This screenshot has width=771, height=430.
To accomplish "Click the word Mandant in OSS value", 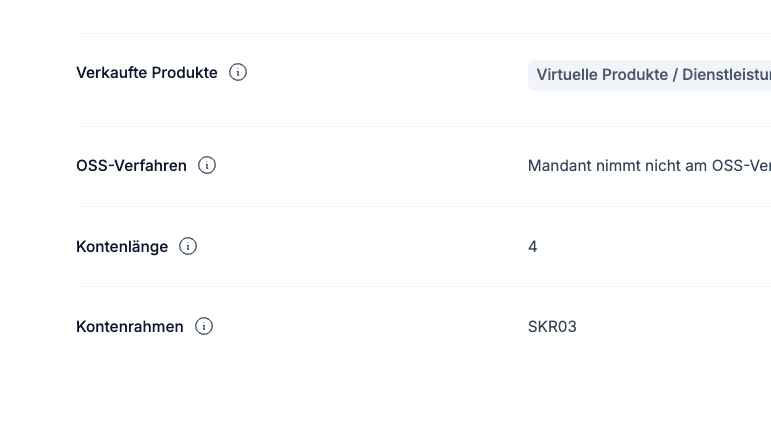I will coord(560,166).
